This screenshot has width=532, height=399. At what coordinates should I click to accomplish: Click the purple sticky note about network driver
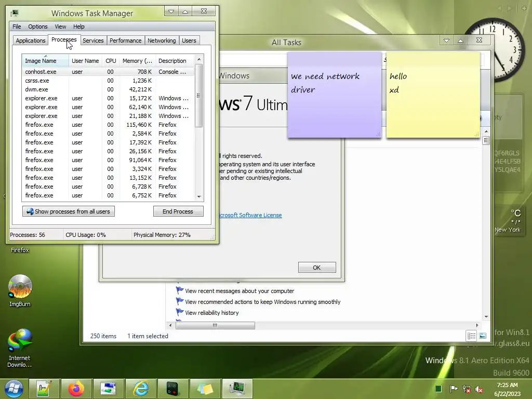[335, 95]
